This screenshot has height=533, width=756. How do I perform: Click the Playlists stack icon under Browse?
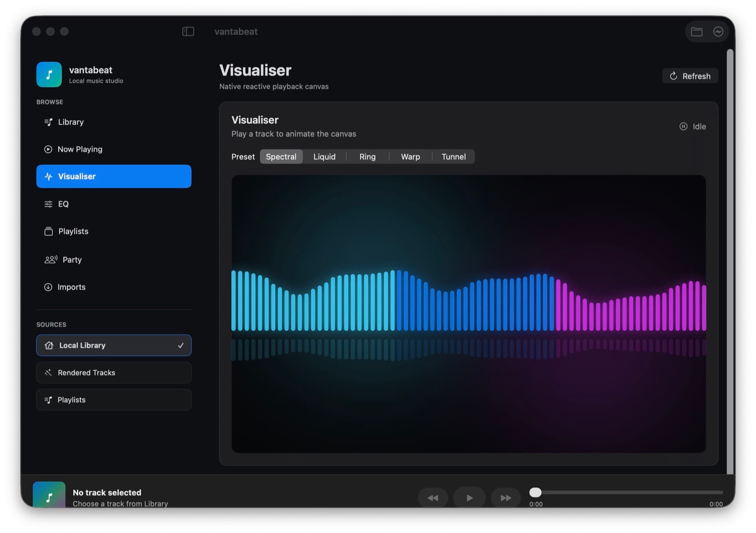click(48, 231)
